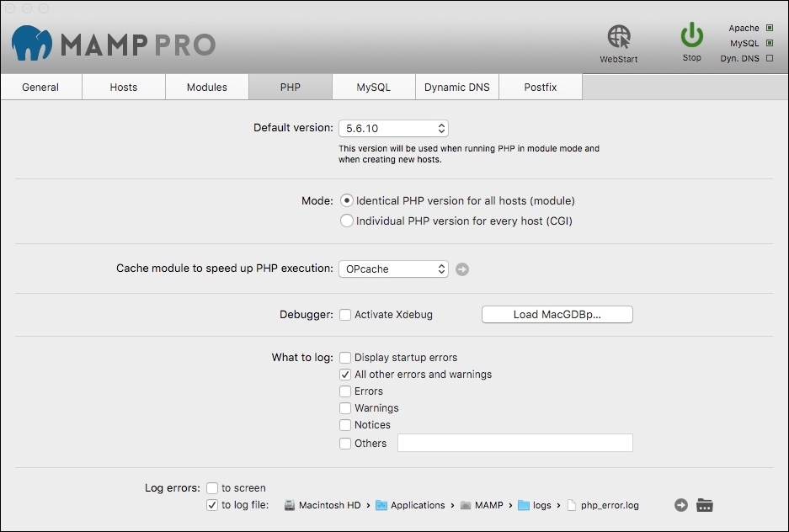Screen dimensions: 789x532
Task: Click MAMP folder icon in path
Action: tap(466, 505)
